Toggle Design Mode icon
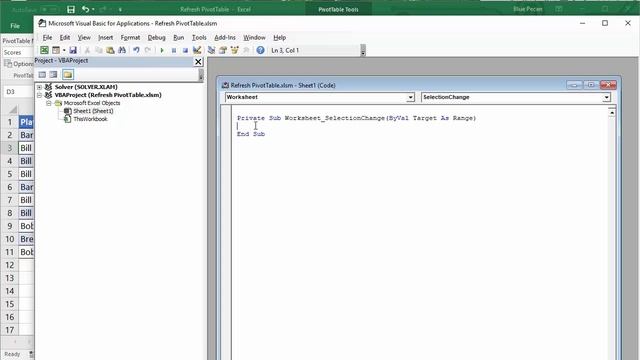Viewport: 640px width, 360px height. (x=197, y=50)
